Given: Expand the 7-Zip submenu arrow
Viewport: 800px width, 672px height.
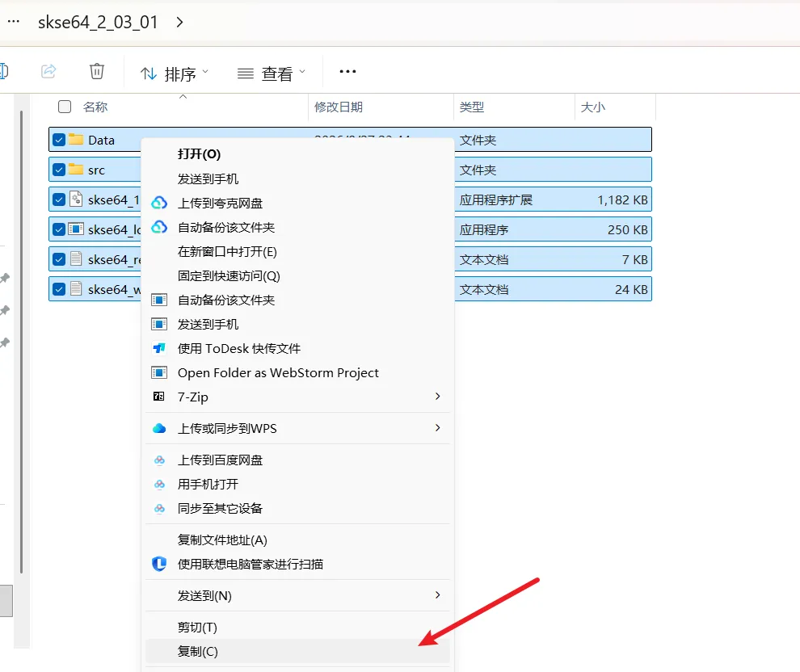Looking at the screenshot, I should (x=437, y=396).
